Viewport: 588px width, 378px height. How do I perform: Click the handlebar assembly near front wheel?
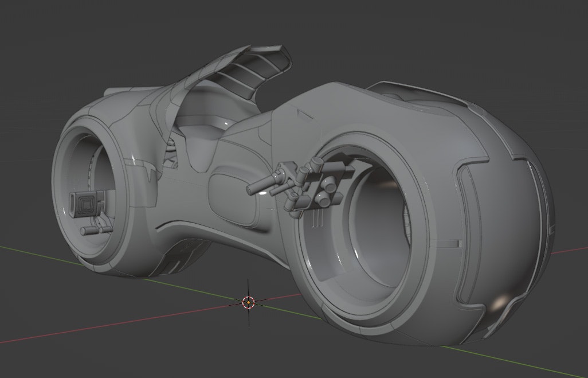(309, 184)
